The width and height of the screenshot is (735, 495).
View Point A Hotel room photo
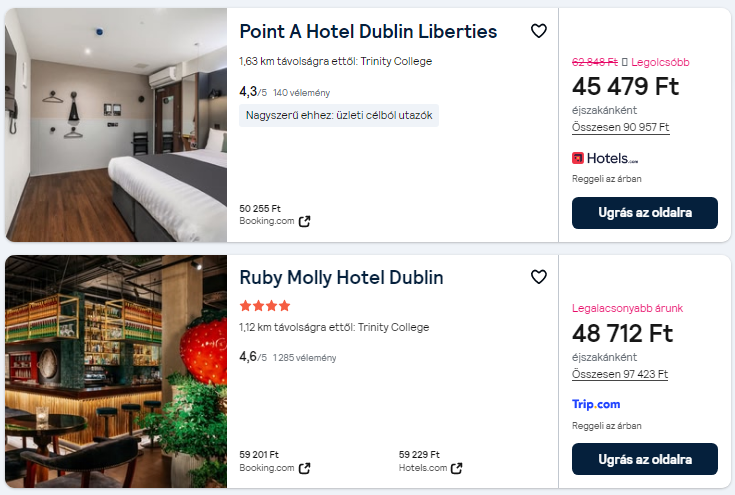click(x=116, y=125)
